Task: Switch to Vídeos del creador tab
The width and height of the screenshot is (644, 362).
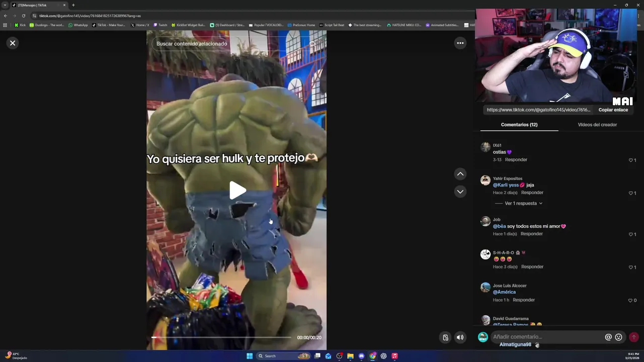Action: [x=597, y=125]
